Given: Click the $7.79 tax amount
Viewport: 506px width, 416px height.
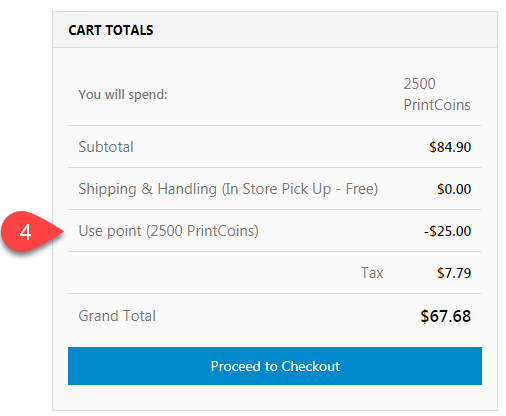Looking at the screenshot, I should click(454, 273).
